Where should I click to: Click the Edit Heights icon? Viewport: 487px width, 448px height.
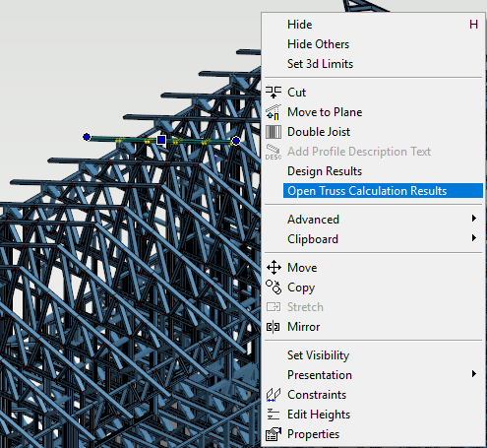(274, 415)
